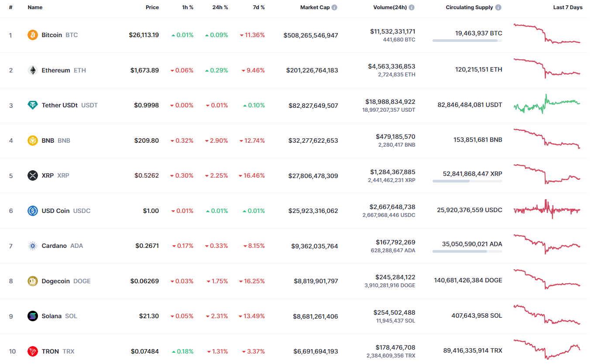Click the USD Coin logo
This screenshot has height=364, width=615.
click(32, 211)
